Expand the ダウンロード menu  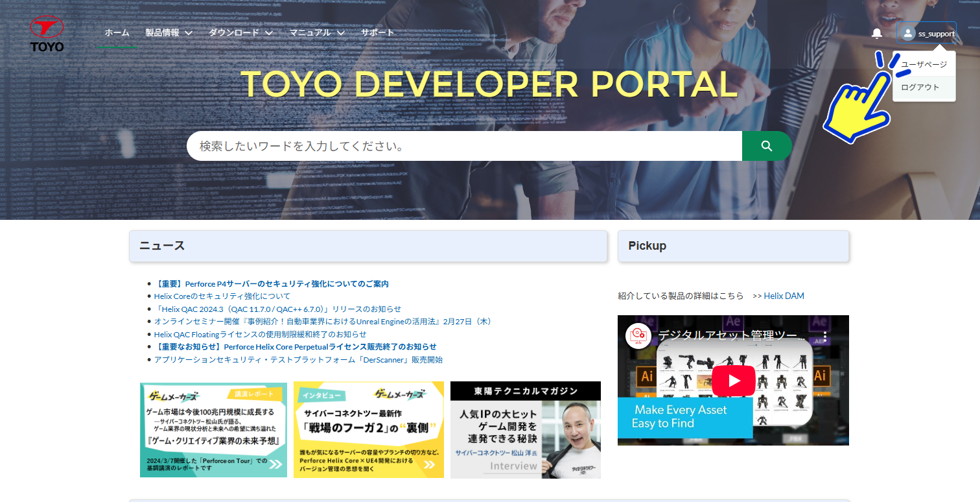pos(240,33)
